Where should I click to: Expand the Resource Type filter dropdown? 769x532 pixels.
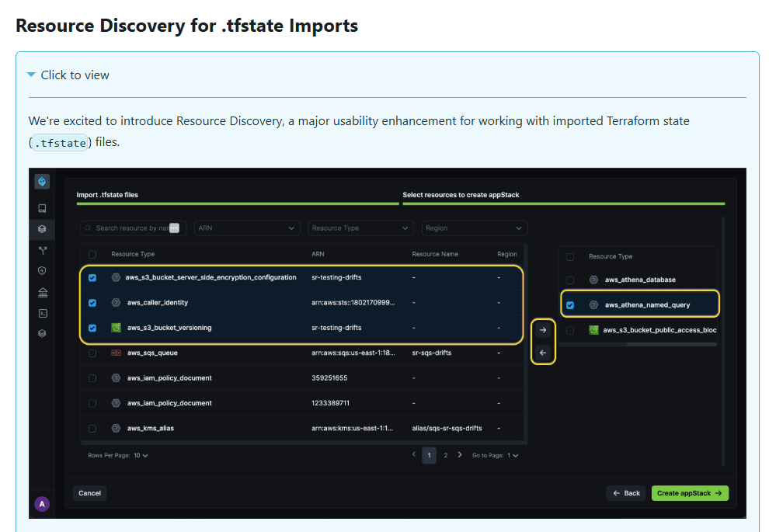coord(360,228)
